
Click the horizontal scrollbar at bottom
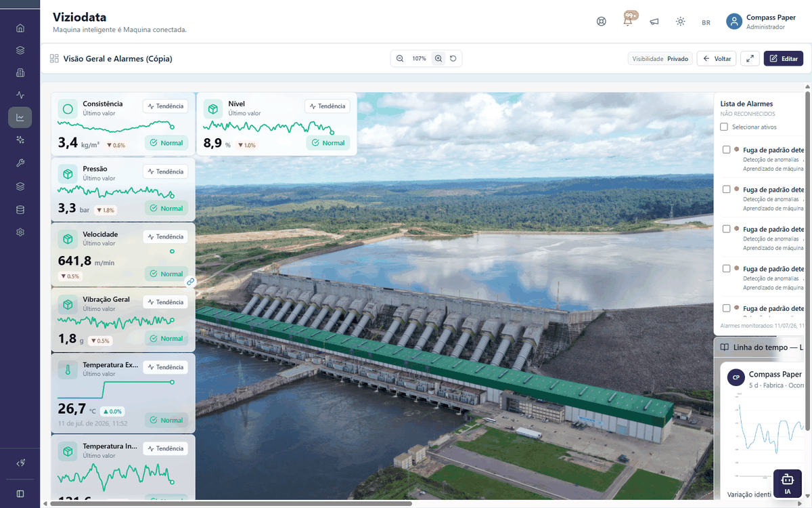(230, 503)
